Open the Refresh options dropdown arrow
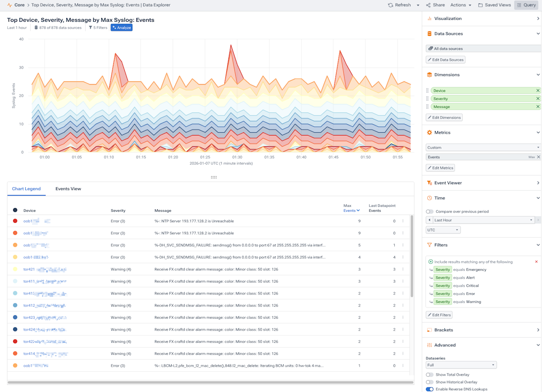Image resolution: width=542 pixels, height=392 pixels. [x=418, y=5]
